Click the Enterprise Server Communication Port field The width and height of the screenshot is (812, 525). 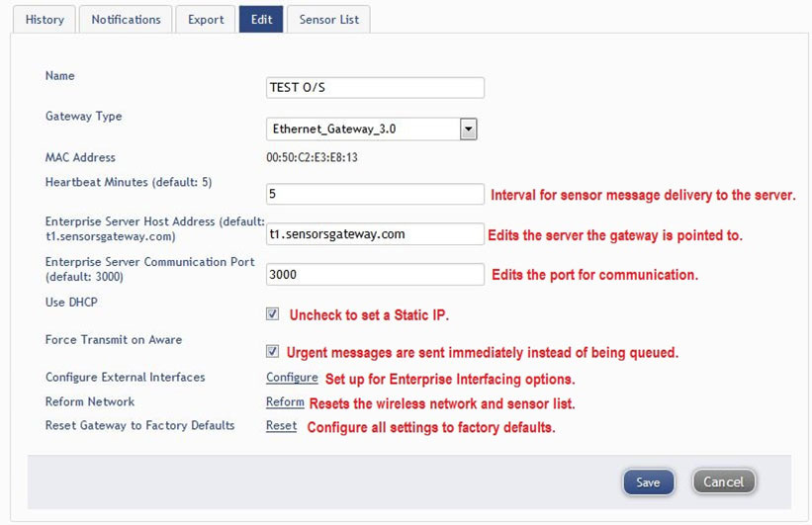(x=375, y=275)
